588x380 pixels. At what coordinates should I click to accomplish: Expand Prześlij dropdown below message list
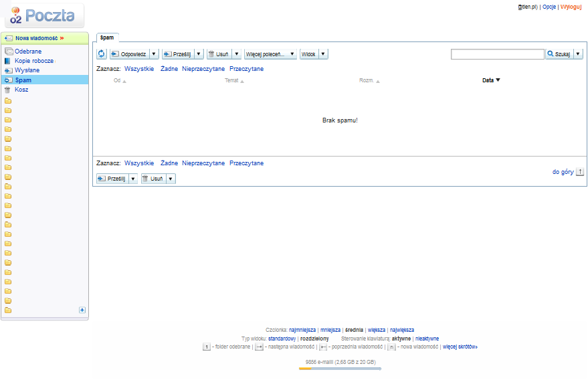pyautogui.click(x=133, y=179)
